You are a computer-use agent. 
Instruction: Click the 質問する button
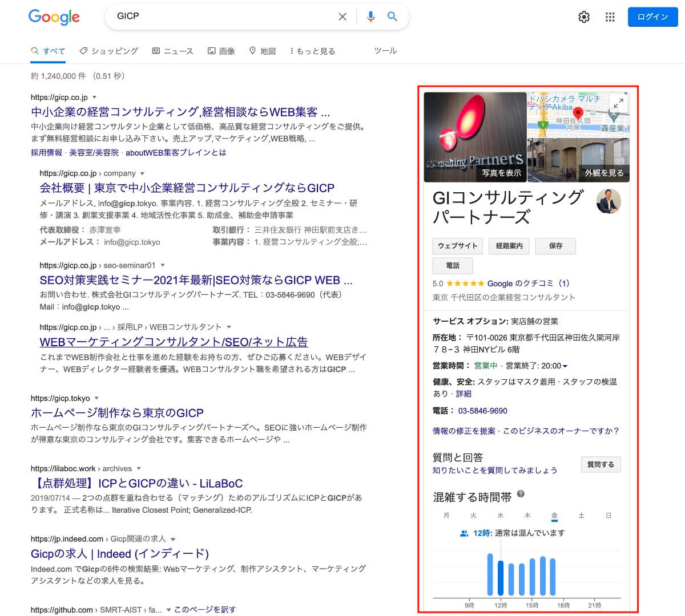coord(601,465)
